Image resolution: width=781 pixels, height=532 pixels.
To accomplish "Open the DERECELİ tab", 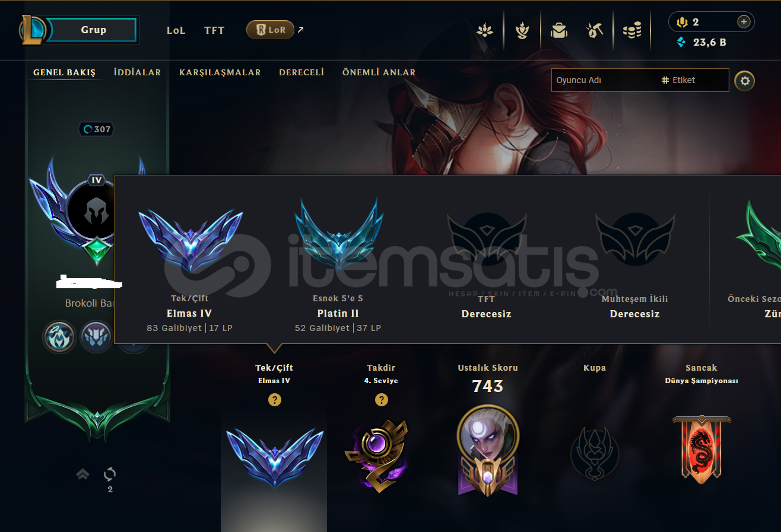I will (x=301, y=72).
